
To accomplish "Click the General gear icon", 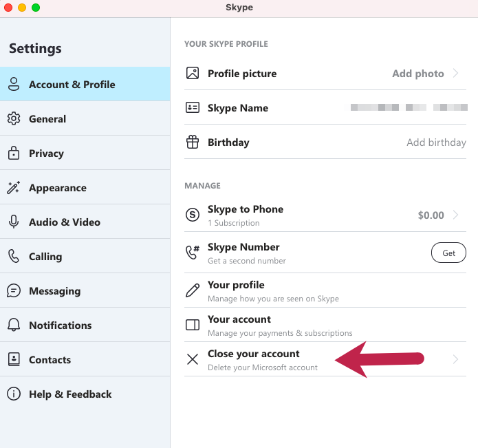I will [x=14, y=118].
